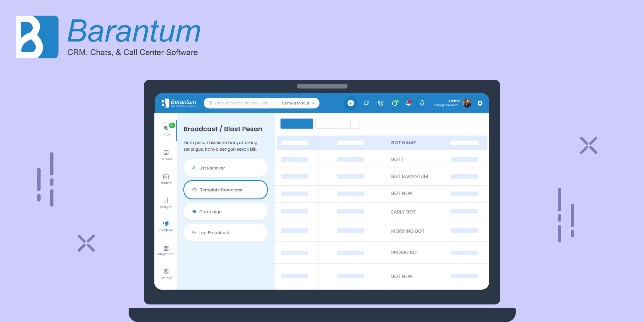Click the small square button above table
Image resolution: width=644 pixels, height=322 pixels.
[355, 124]
